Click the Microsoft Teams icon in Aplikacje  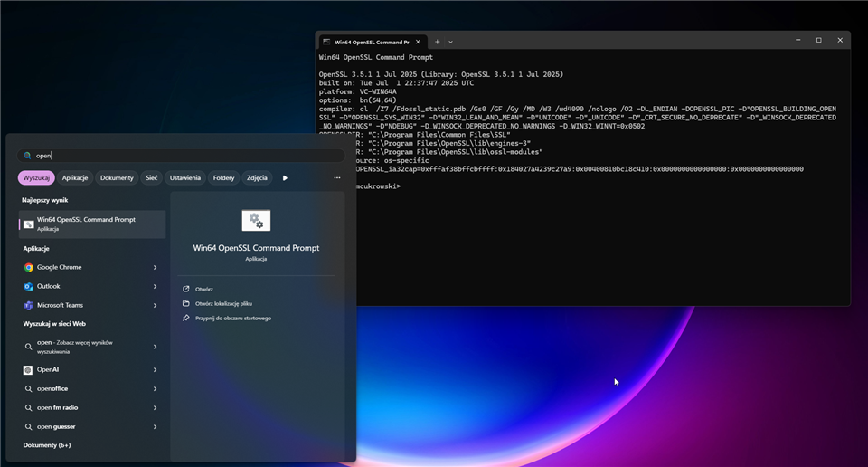tap(28, 305)
